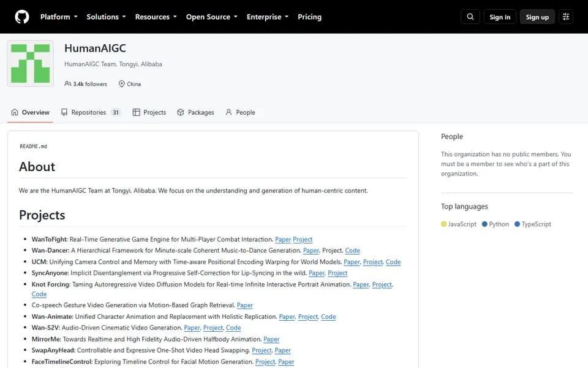The height and width of the screenshot is (368, 588).
Task: Switch to the Overview tab
Action: [31, 112]
